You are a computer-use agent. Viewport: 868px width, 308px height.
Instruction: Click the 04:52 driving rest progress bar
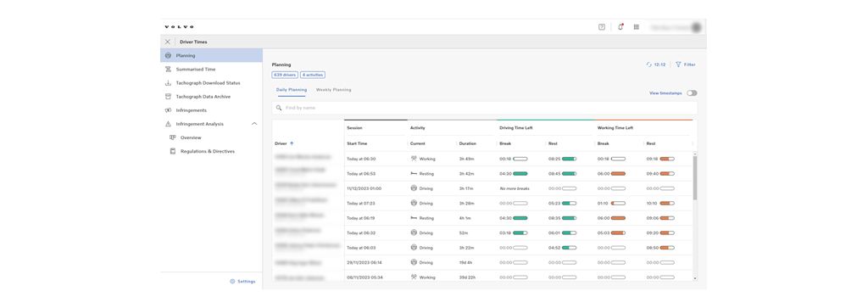coord(569,248)
